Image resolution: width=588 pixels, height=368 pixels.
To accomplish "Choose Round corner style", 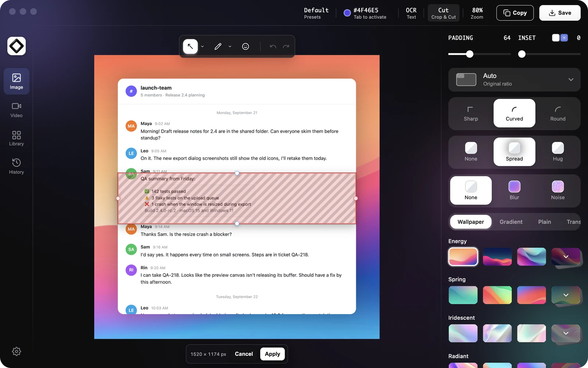I will click(558, 113).
